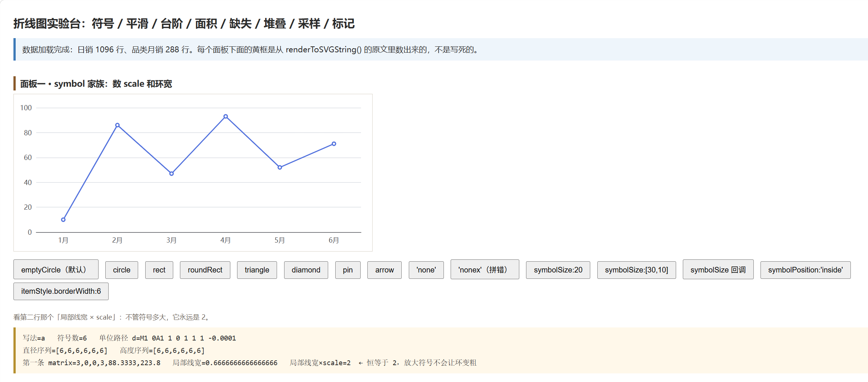Click the y-axis label 100
This screenshot has width=868, height=382.
26,108
